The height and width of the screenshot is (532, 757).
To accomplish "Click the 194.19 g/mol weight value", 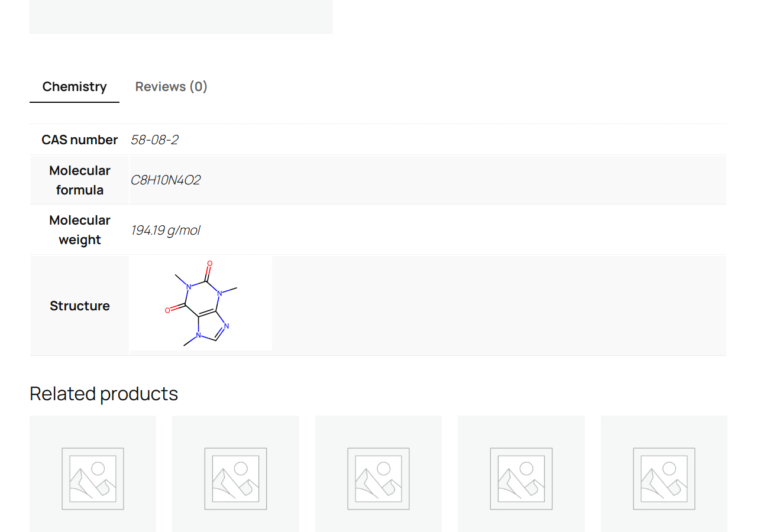I will click(x=166, y=230).
